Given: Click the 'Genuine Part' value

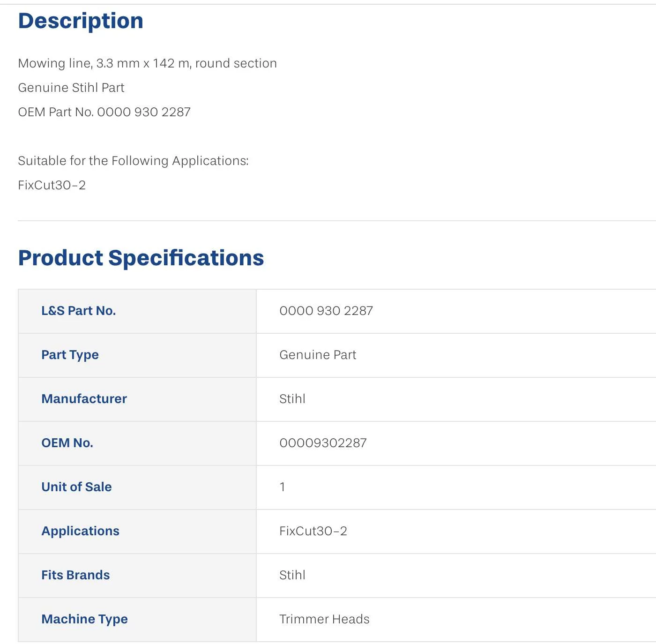Looking at the screenshot, I should pyautogui.click(x=318, y=355).
